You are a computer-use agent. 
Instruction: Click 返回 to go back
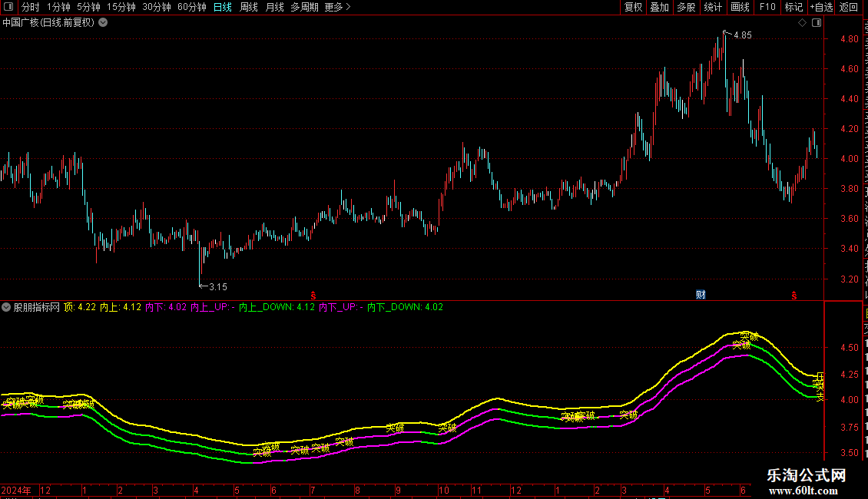click(849, 7)
